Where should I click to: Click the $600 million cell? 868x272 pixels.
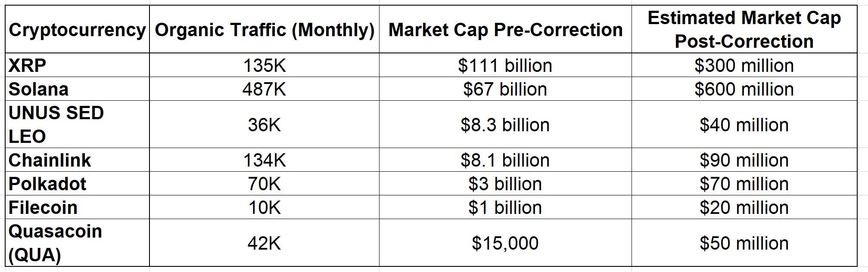(x=744, y=89)
